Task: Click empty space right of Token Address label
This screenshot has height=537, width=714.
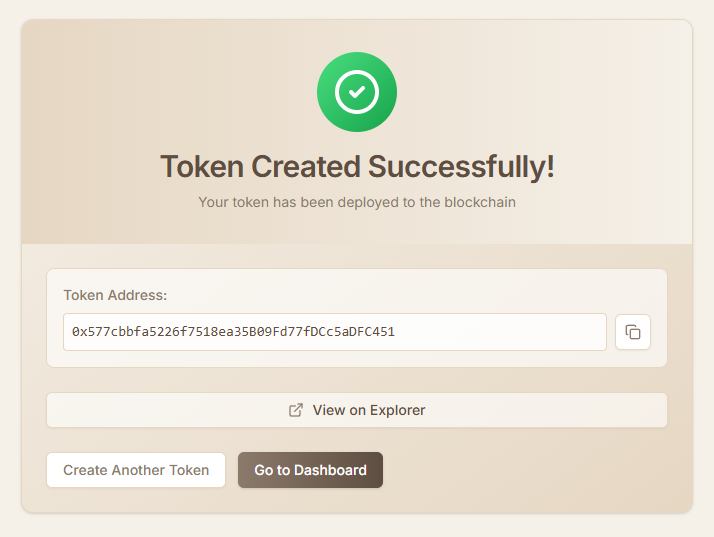Action: 400,295
